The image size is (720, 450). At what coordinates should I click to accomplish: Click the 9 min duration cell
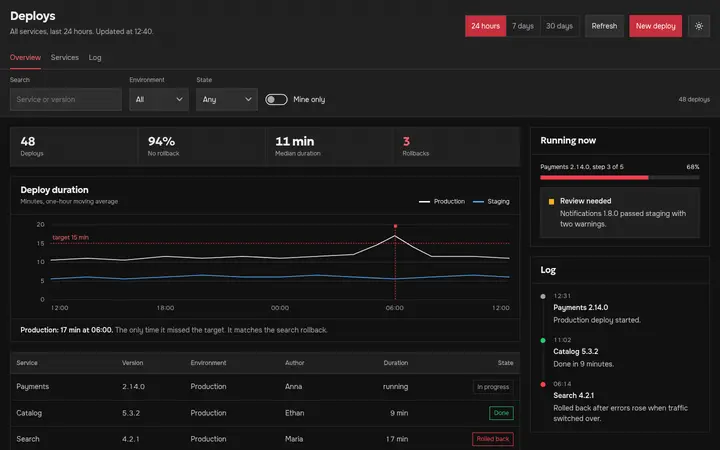point(399,413)
